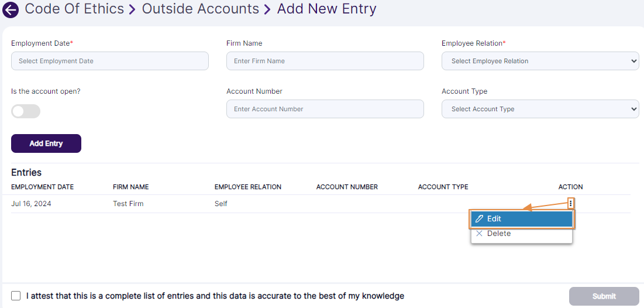The height and width of the screenshot is (308, 644).
Task: Open the Select Employee Relation dropdown
Action: click(540, 61)
